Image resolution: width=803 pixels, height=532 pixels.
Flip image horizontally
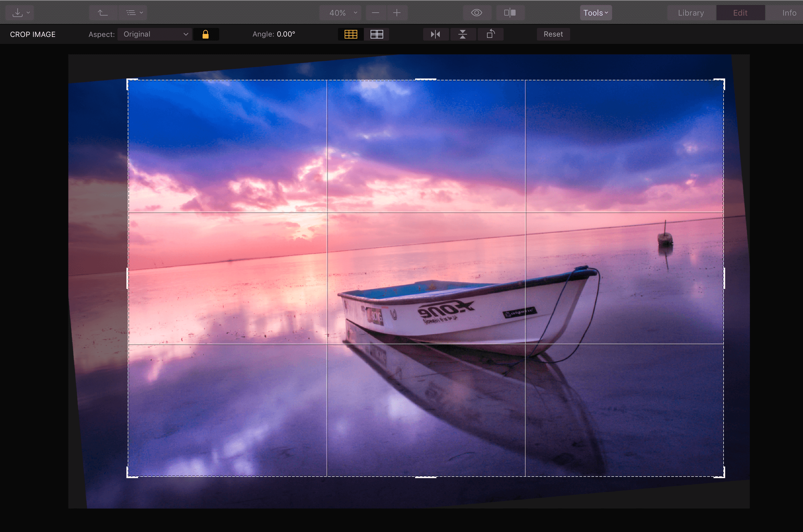pyautogui.click(x=435, y=34)
